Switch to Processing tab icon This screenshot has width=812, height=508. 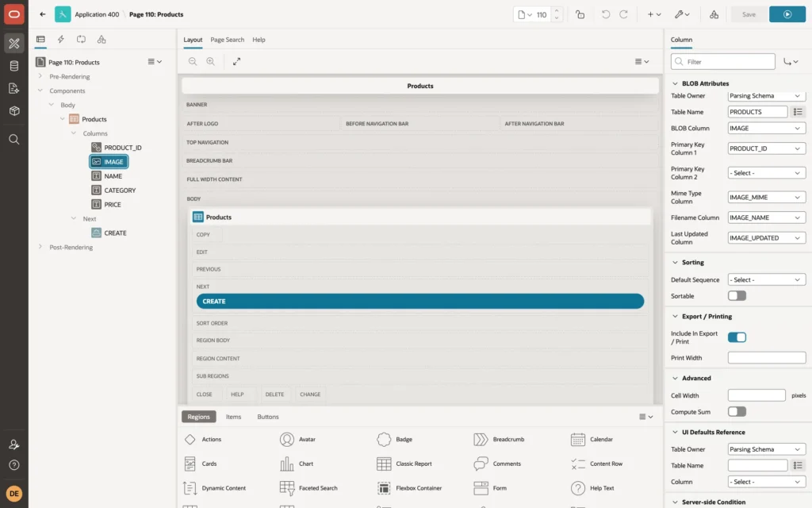click(82, 40)
